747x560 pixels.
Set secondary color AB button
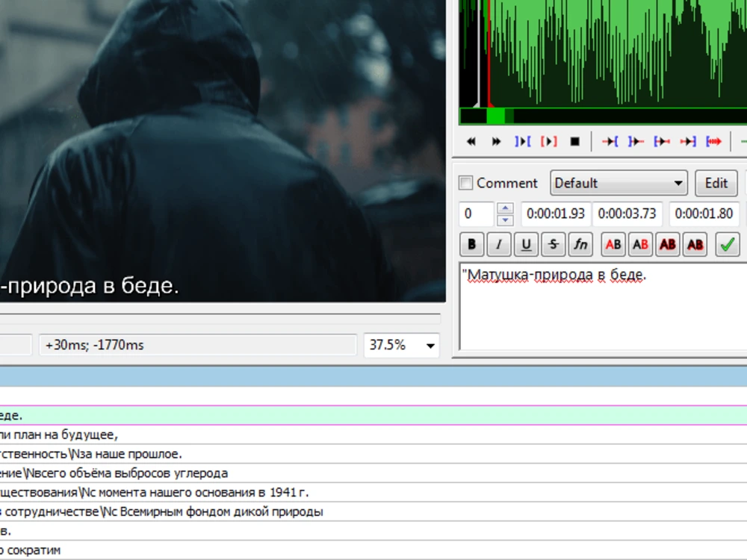coord(640,244)
